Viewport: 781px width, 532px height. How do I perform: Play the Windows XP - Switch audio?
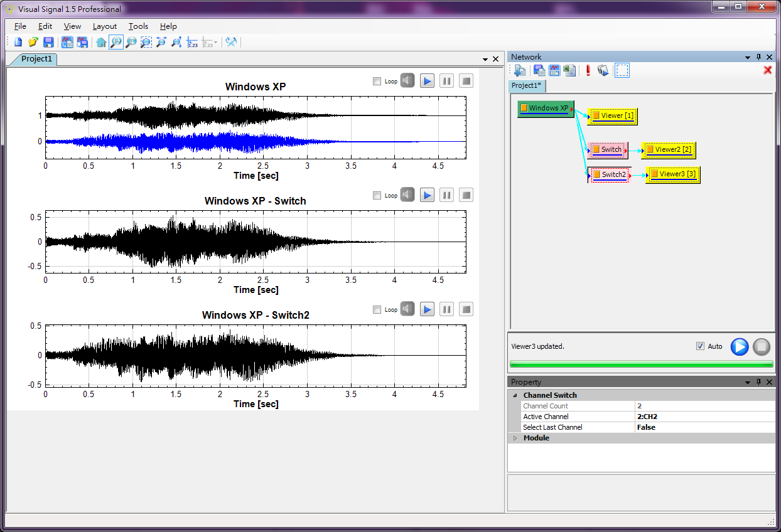click(428, 195)
